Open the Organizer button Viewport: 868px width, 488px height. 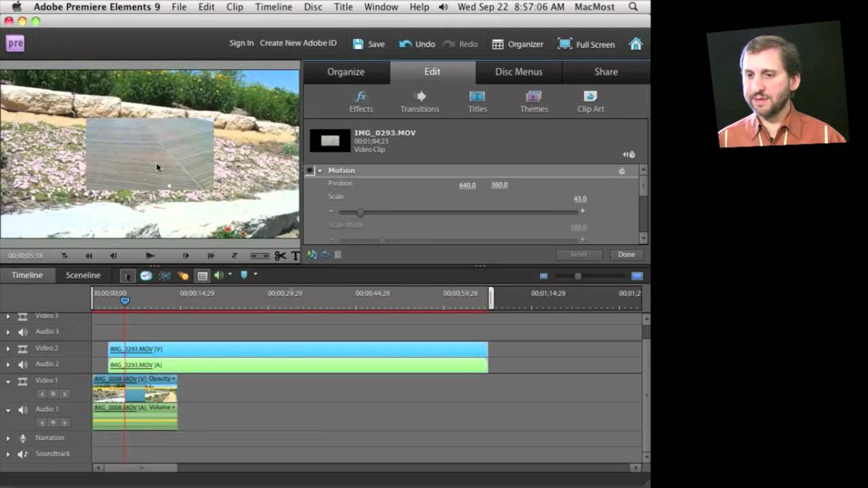pos(517,44)
